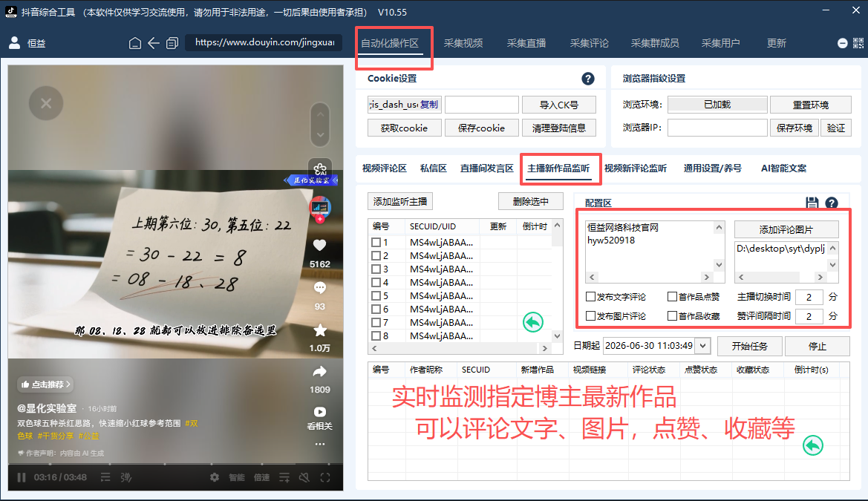Image resolution: width=868 pixels, height=501 pixels.
Task: Open the 视频评论区 sub-tab
Action: click(384, 168)
